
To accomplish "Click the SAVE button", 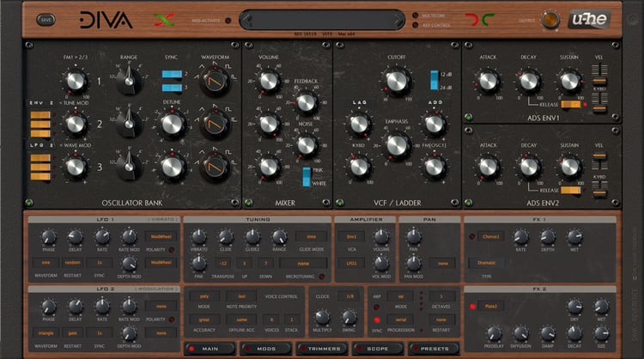I will pos(46,20).
